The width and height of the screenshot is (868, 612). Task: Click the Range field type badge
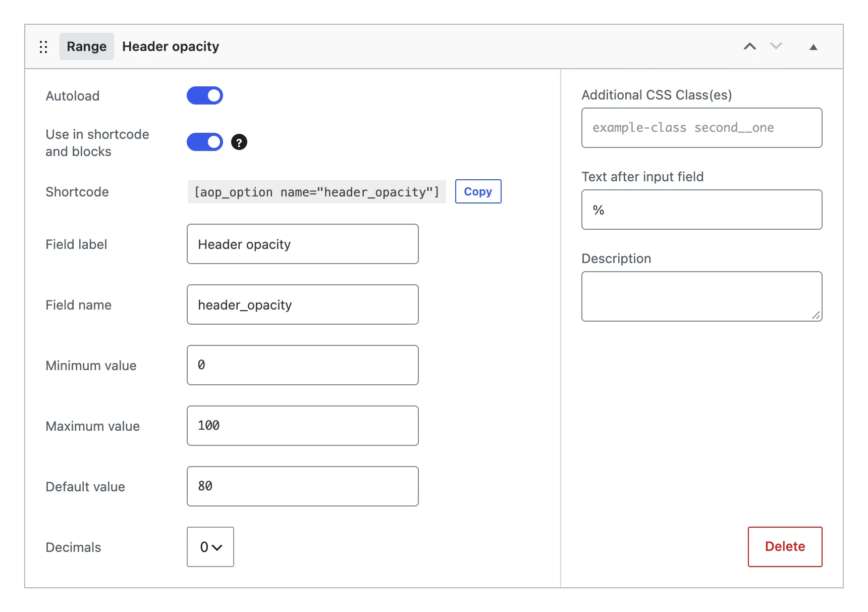pos(87,46)
